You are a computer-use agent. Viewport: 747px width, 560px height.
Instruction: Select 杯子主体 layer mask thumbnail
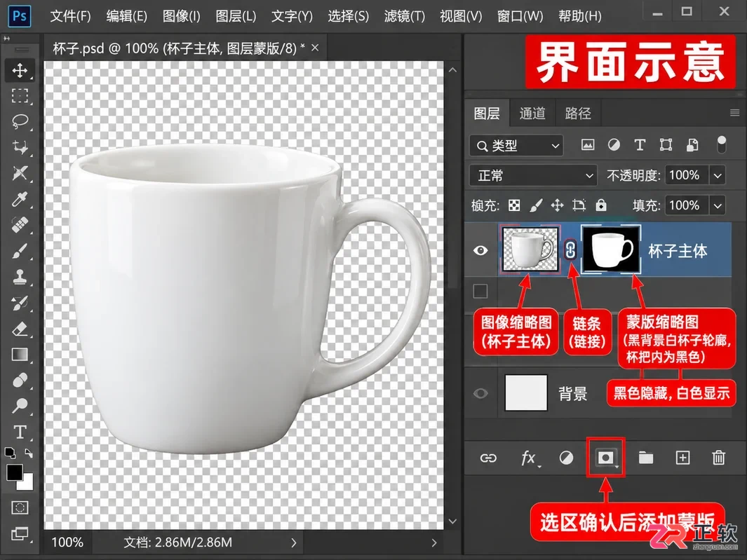(x=611, y=250)
